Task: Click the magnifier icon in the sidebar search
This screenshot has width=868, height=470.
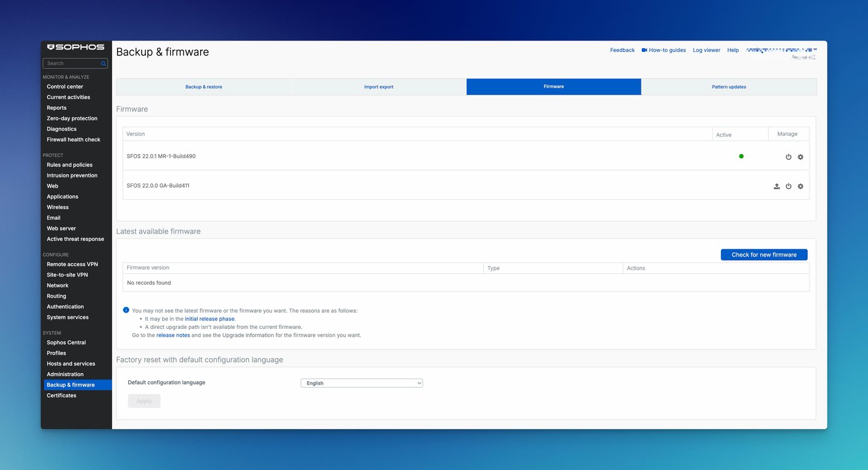Action: tap(103, 63)
